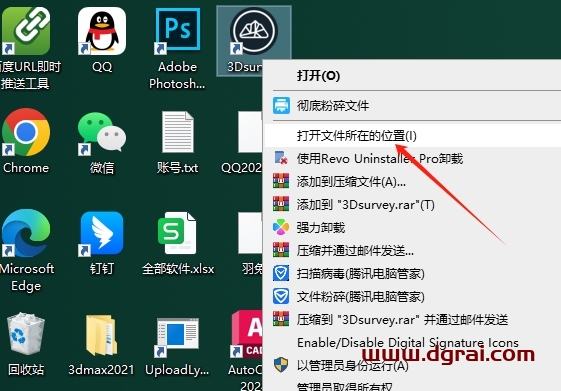Select the Baidu URL push tool icon
The width and height of the screenshot is (561, 391).
26,31
